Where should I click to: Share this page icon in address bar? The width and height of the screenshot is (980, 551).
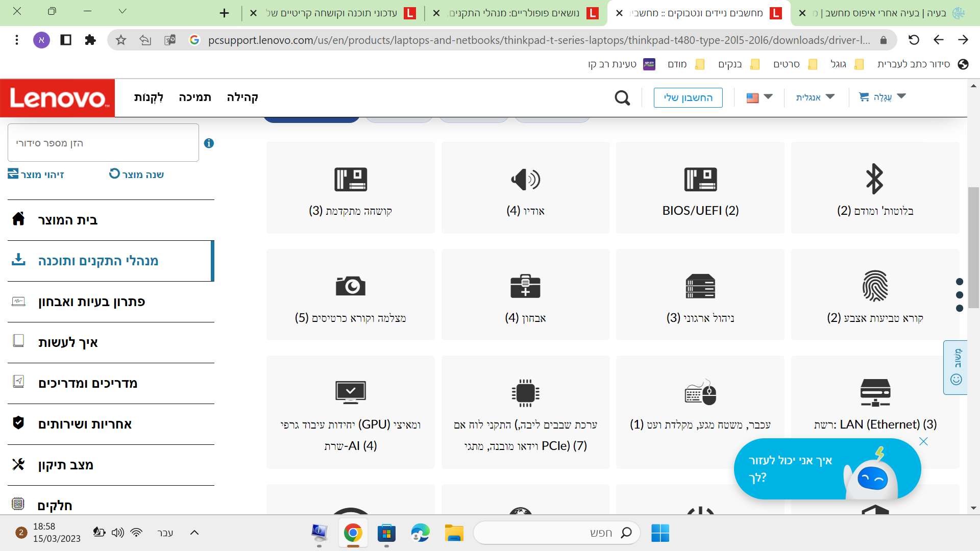click(145, 40)
